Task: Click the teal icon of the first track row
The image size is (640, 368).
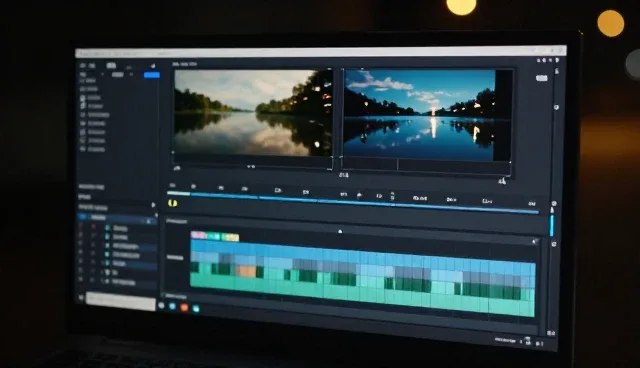Action: 108,228
